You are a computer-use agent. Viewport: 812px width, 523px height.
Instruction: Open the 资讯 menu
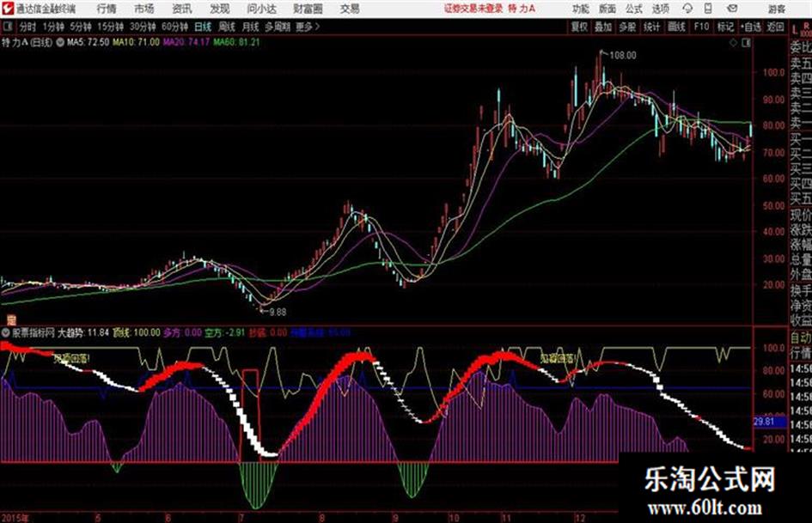coord(182,9)
